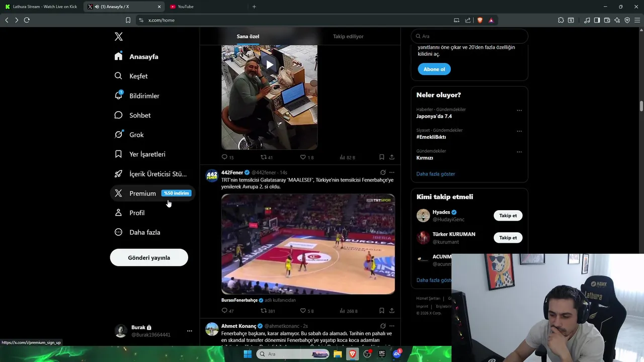Open Japonya'da 7.4 trend
Screen dimensions: 644x362
point(434,116)
